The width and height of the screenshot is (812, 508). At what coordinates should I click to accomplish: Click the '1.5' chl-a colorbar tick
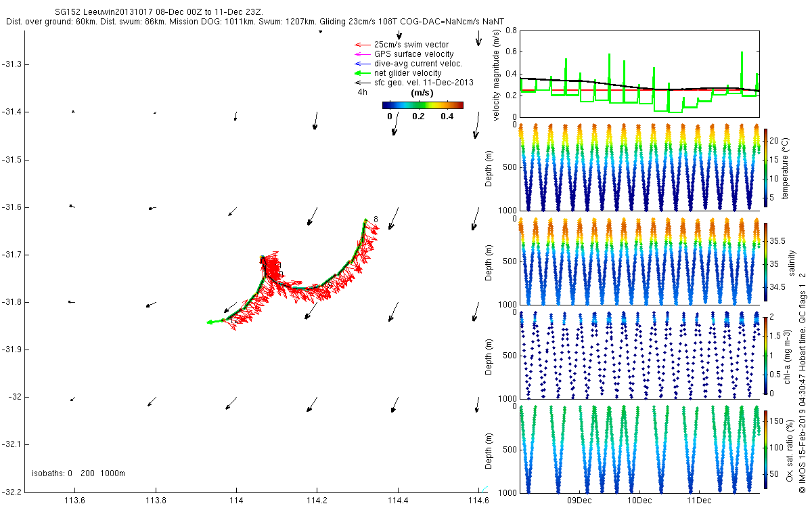pyautogui.click(x=776, y=335)
